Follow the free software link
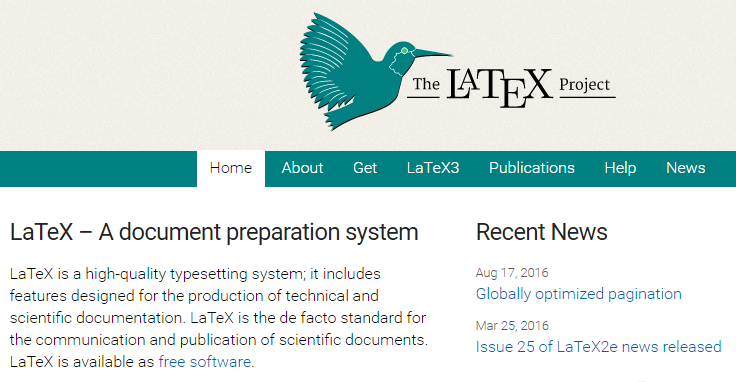Viewport: 736px width, 382px height. coord(205,362)
